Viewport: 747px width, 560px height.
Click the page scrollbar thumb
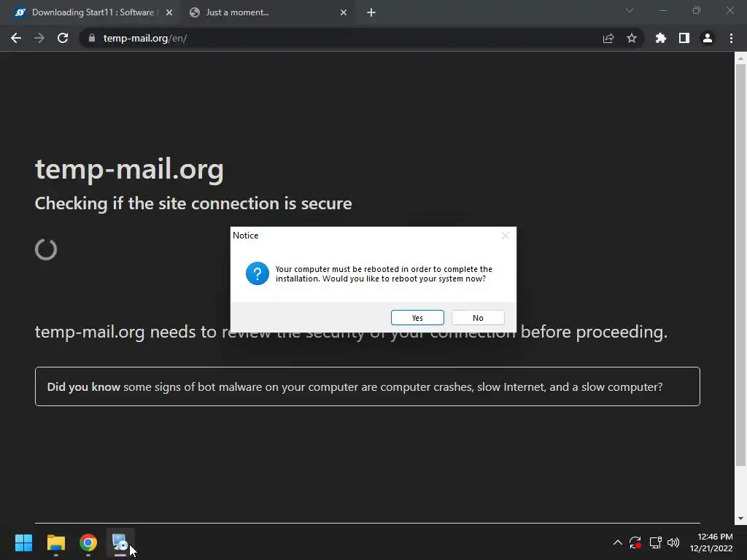(740, 265)
